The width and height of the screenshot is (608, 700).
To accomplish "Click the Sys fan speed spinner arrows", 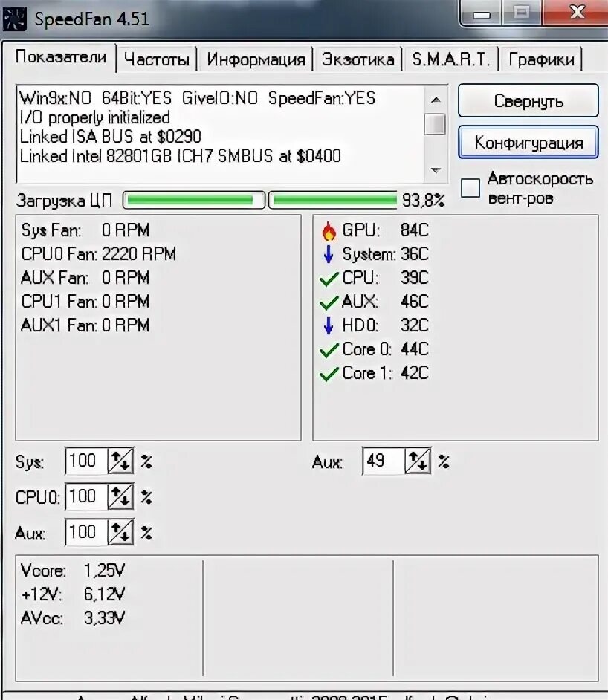I will coord(120,461).
